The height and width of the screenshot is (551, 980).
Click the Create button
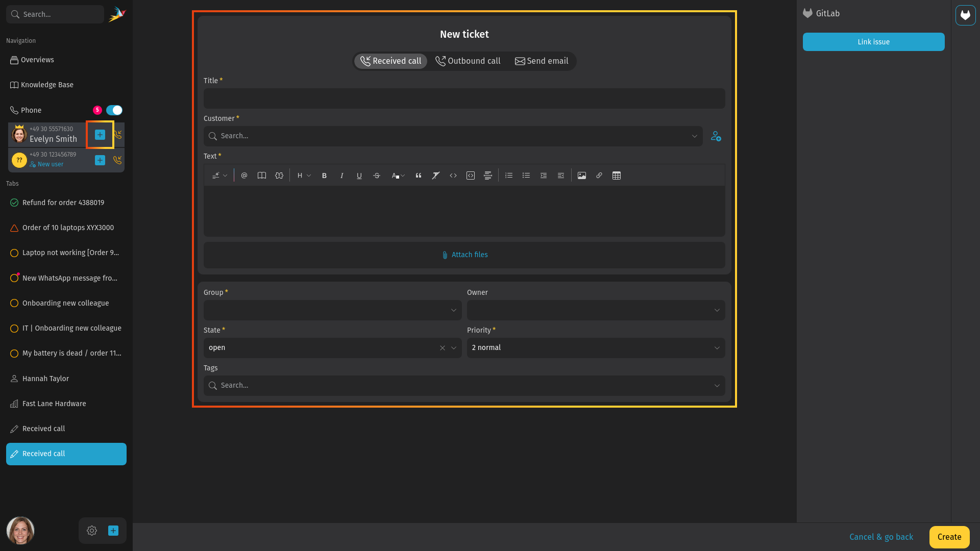point(949,537)
